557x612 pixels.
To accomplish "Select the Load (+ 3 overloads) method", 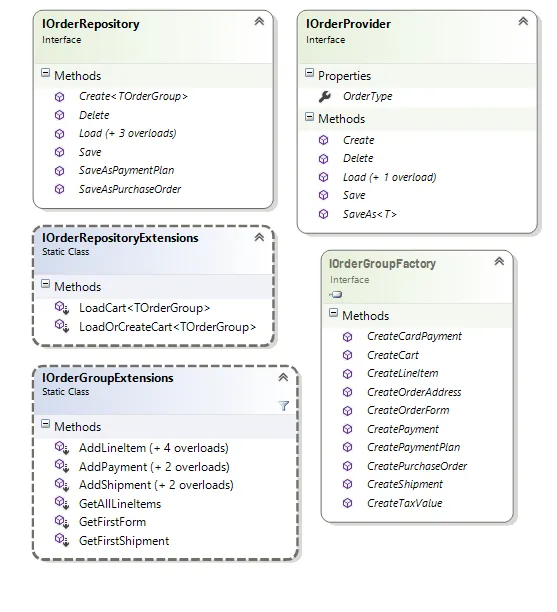I will click(128, 133).
